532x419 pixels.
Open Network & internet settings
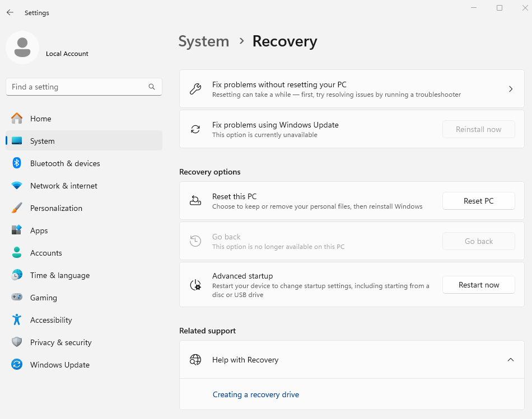coord(84,186)
